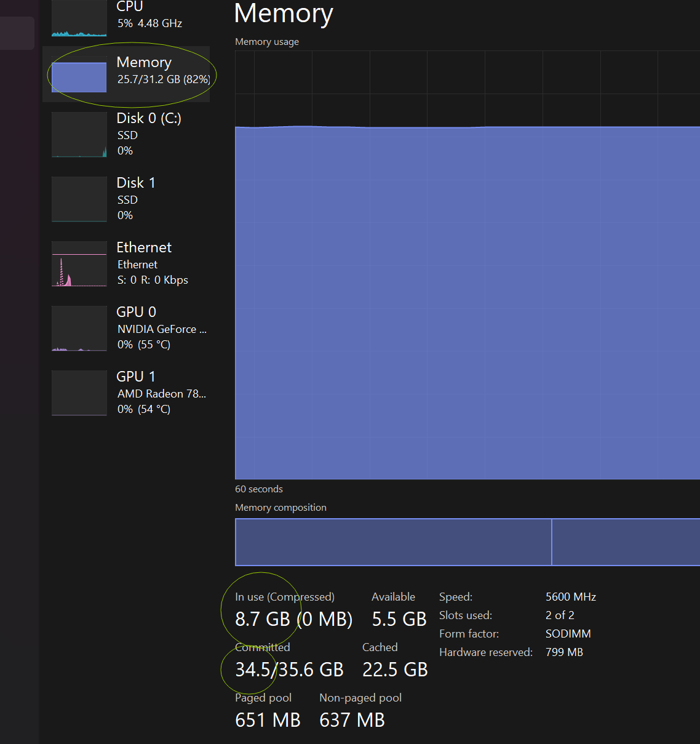Select Disk 0 (C:) mini graph
The width and height of the screenshot is (700, 744).
tap(79, 135)
